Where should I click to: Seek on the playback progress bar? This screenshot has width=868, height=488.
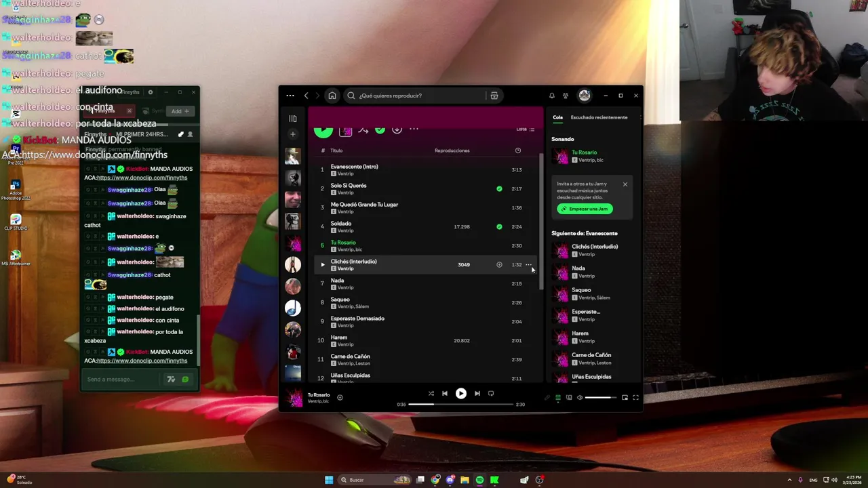tap(461, 404)
